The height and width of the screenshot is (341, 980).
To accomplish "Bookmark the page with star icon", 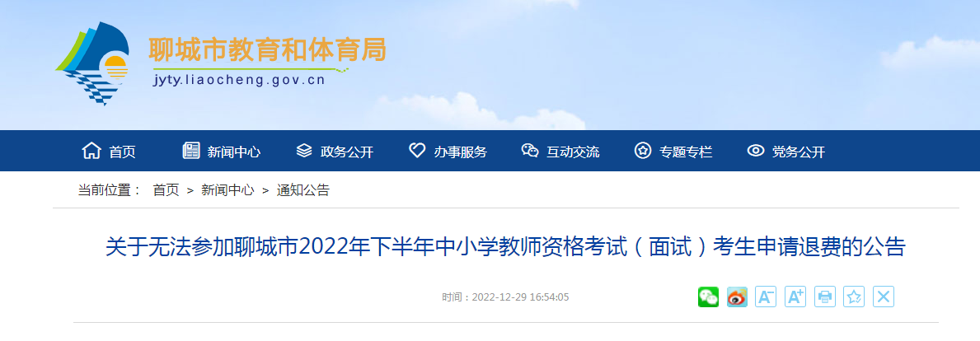I will pos(854,297).
